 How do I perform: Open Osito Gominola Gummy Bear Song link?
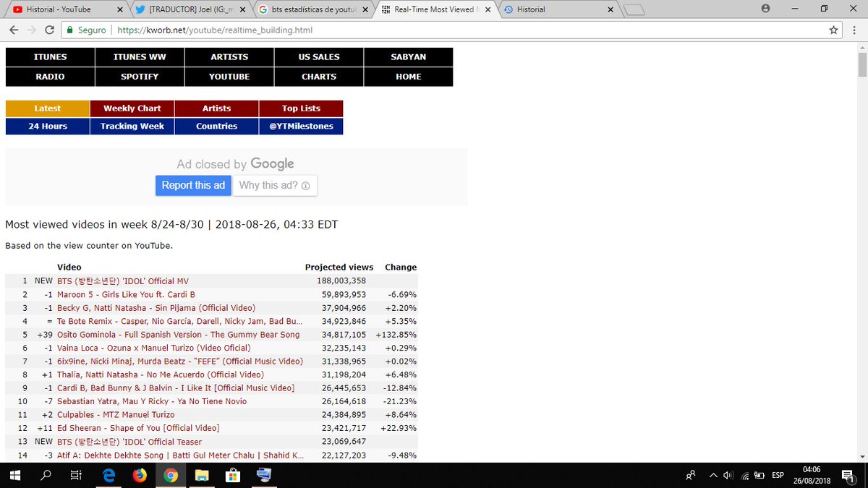click(179, 335)
